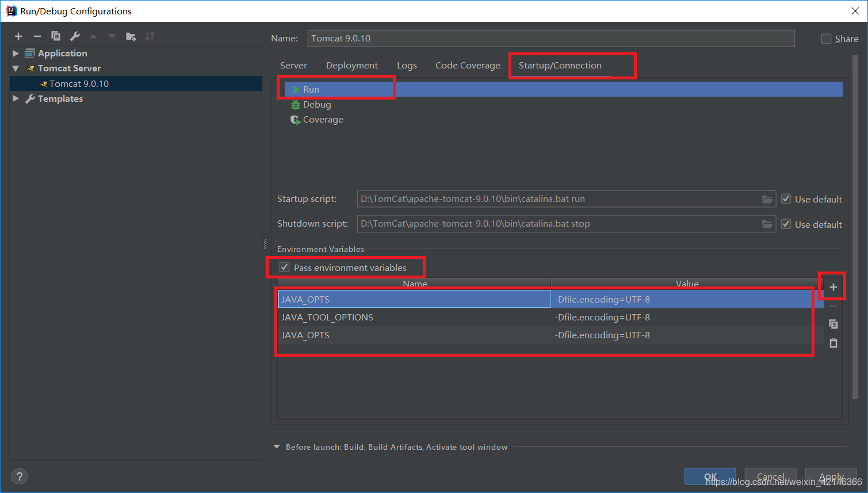Image resolution: width=868 pixels, height=493 pixels.
Task: Click the Shutdown script path field
Action: click(x=558, y=224)
